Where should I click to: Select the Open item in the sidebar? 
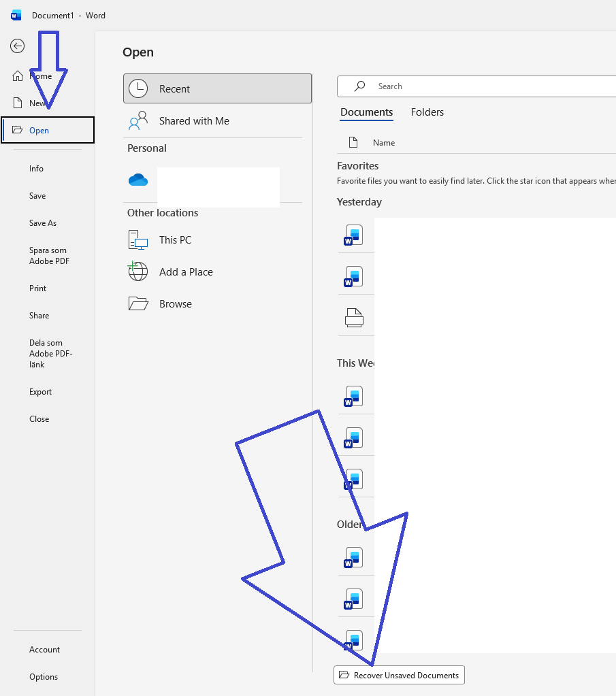coord(48,130)
